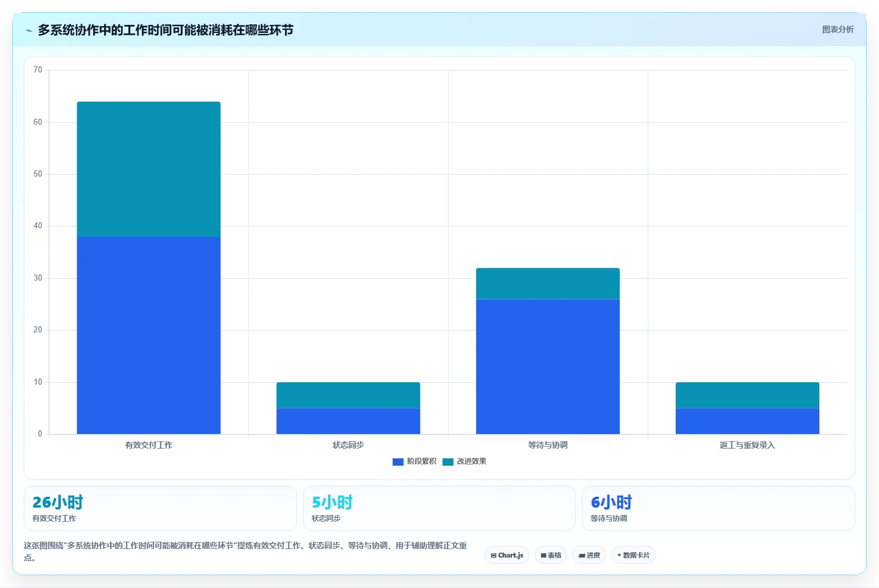Click the 有效交付工作 x-axis label
This screenshot has width=879, height=588.
click(x=149, y=445)
